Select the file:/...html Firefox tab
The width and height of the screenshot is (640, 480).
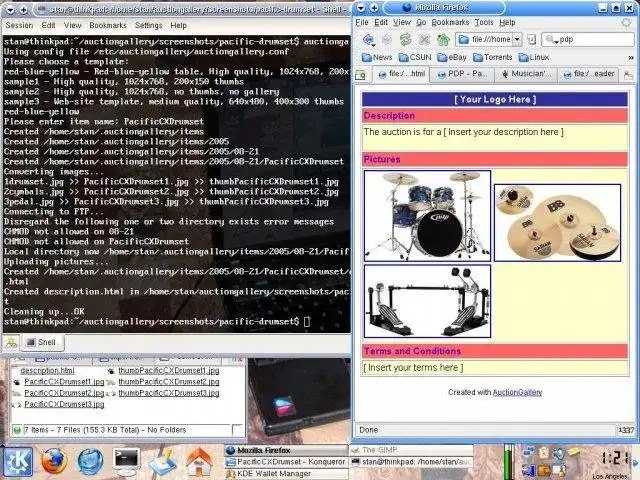click(402, 74)
